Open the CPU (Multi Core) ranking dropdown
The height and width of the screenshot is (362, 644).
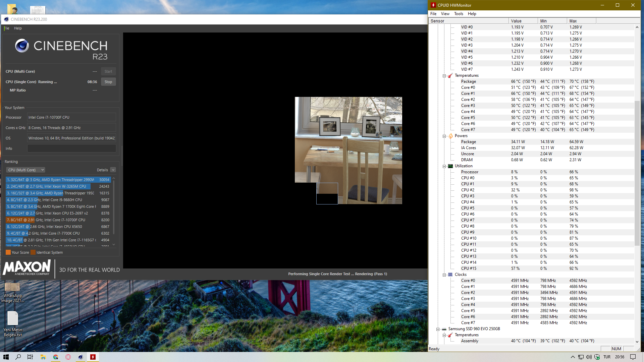pyautogui.click(x=25, y=170)
